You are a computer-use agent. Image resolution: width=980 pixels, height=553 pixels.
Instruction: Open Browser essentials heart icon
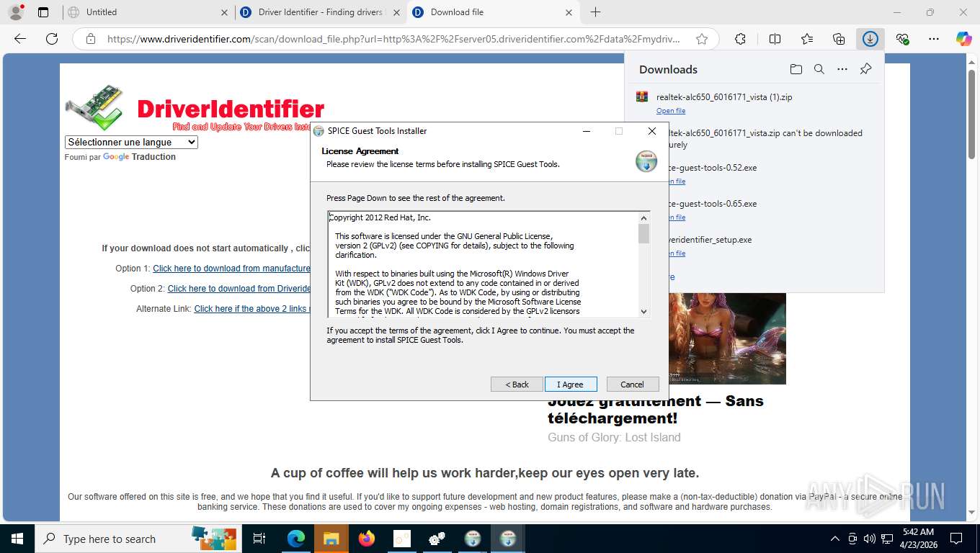902,39
